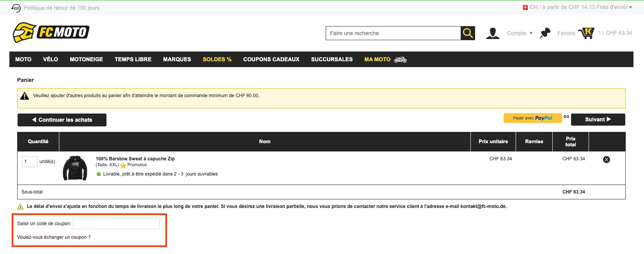Open the Favoris link
This screenshot has width=644, height=254.
pyautogui.click(x=566, y=33)
